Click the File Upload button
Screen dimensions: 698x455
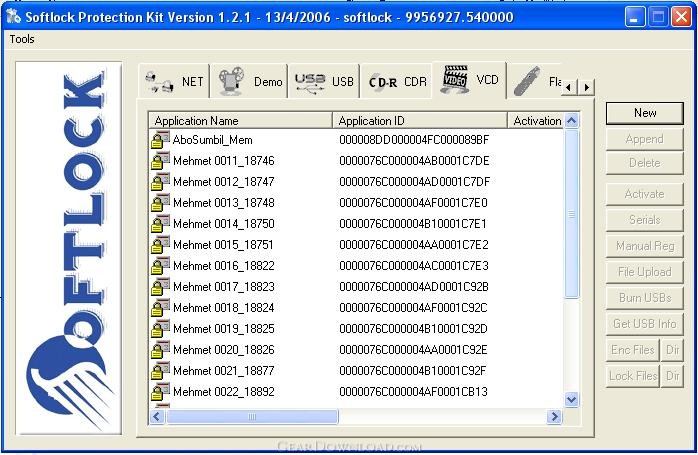[x=645, y=272]
